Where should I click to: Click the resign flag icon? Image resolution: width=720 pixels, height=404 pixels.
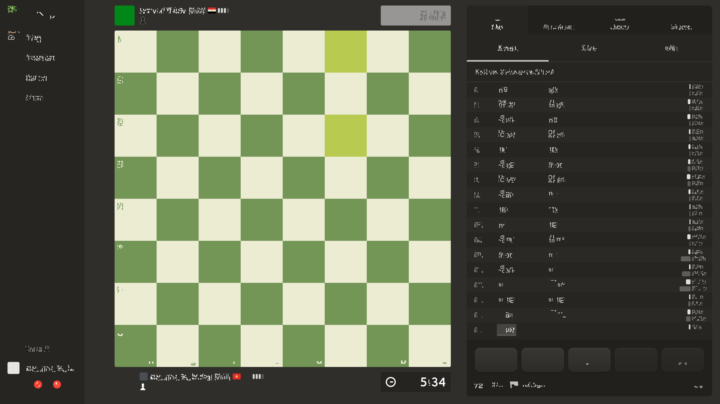(x=514, y=385)
